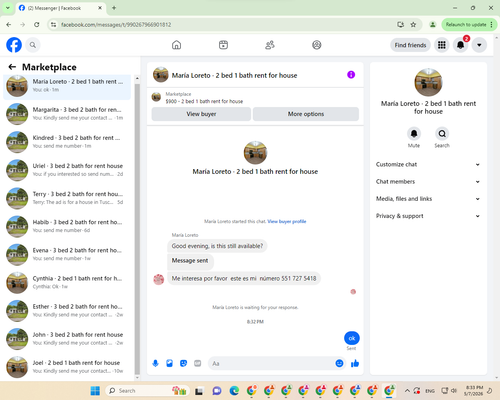This screenshot has height=400, width=500.
Task: Open the tab search dropdown arrow
Action: point(7,8)
